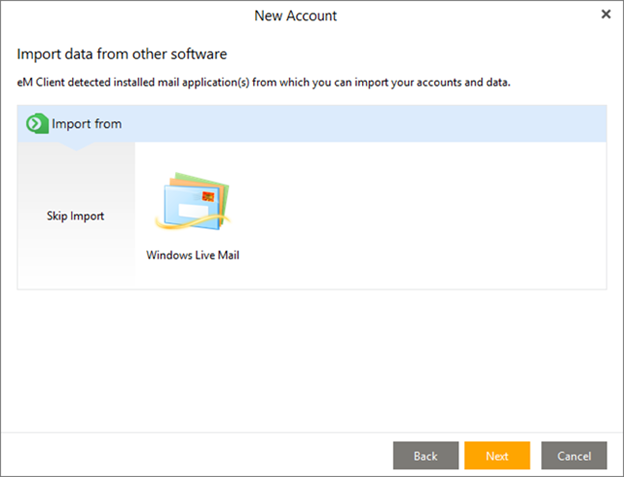Image resolution: width=624 pixels, height=477 pixels.
Task: Click the orange stamp on the envelope
Action: (x=209, y=197)
